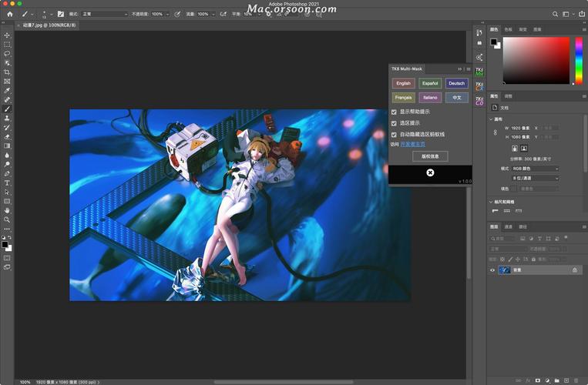Select the Brush tool in toolbar
Screen dimensions: 588x385
(7, 109)
